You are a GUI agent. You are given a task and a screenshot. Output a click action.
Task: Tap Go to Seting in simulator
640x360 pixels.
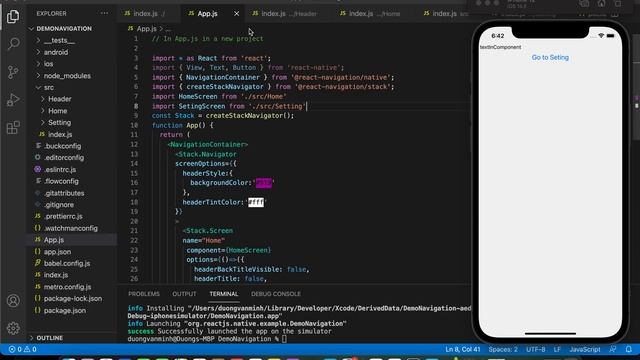click(x=550, y=58)
